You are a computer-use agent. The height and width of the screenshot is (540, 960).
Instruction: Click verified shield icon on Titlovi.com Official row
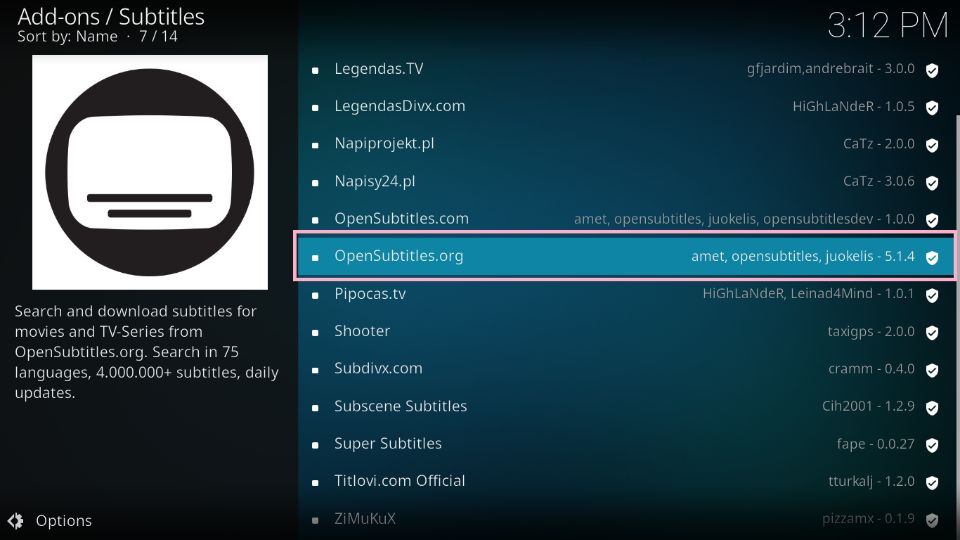click(932, 482)
